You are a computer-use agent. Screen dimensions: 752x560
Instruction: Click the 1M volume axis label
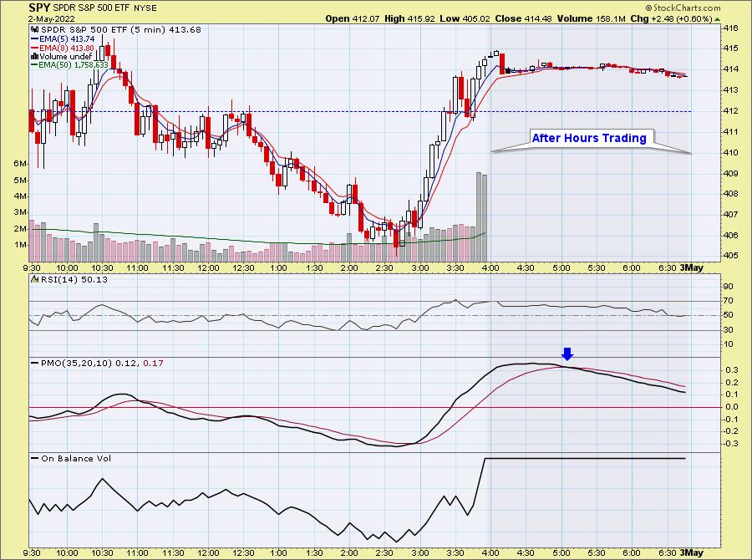click(x=20, y=245)
